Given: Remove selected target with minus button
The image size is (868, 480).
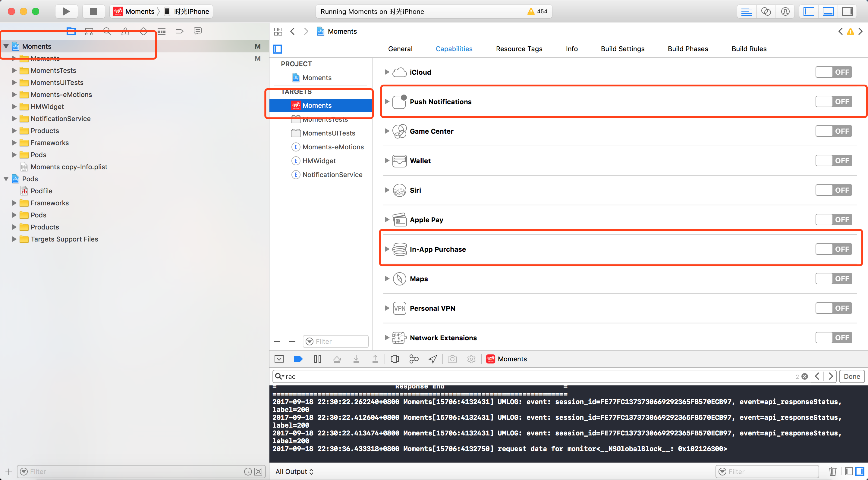Looking at the screenshot, I should pos(292,342).
